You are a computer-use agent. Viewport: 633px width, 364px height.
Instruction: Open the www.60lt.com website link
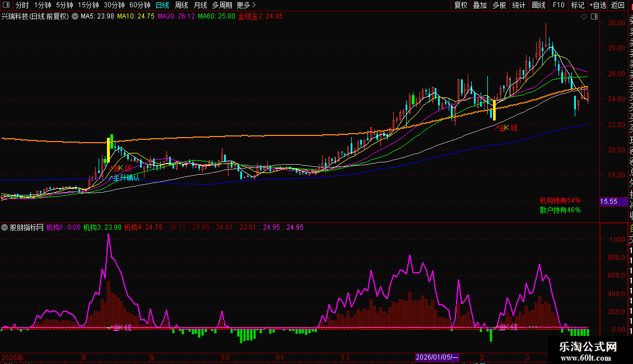coord(589,358)
